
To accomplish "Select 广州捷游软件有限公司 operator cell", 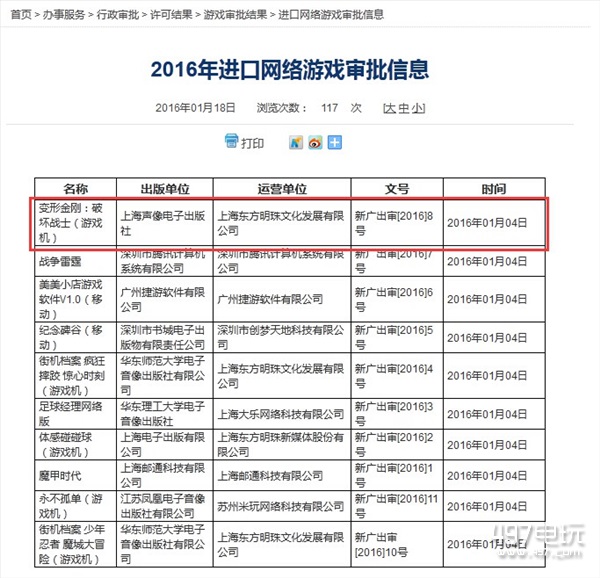I will (282, 299).
